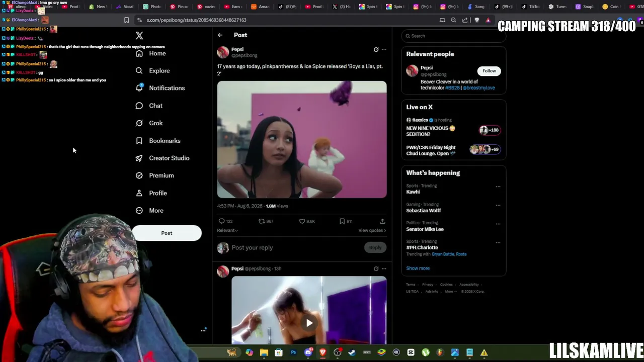
Task: Open the Senator Mike Lee trend
Action: point(425,229)
